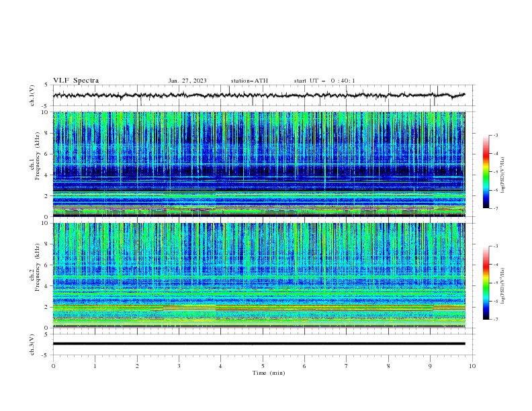Click the time axis tick label '10'
Image resolution: width=532 pixels, height=411 pixels.
(x=472, y=366)
